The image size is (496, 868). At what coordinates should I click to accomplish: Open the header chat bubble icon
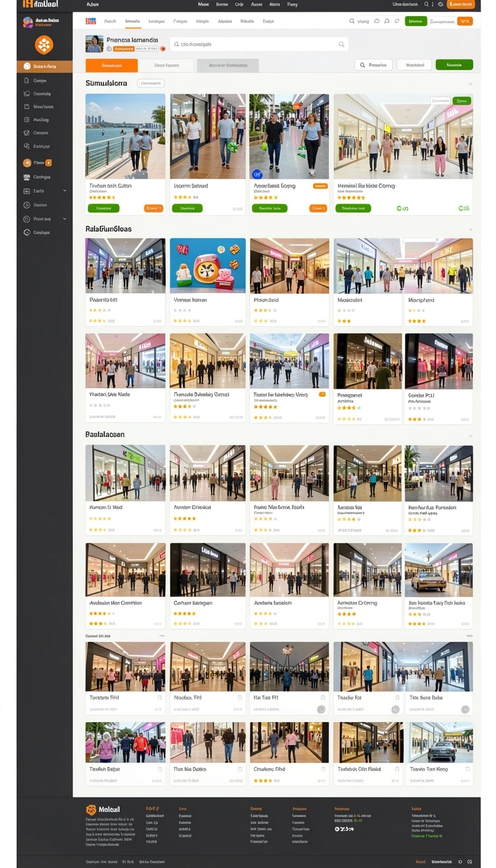click(x=397, y=21)
